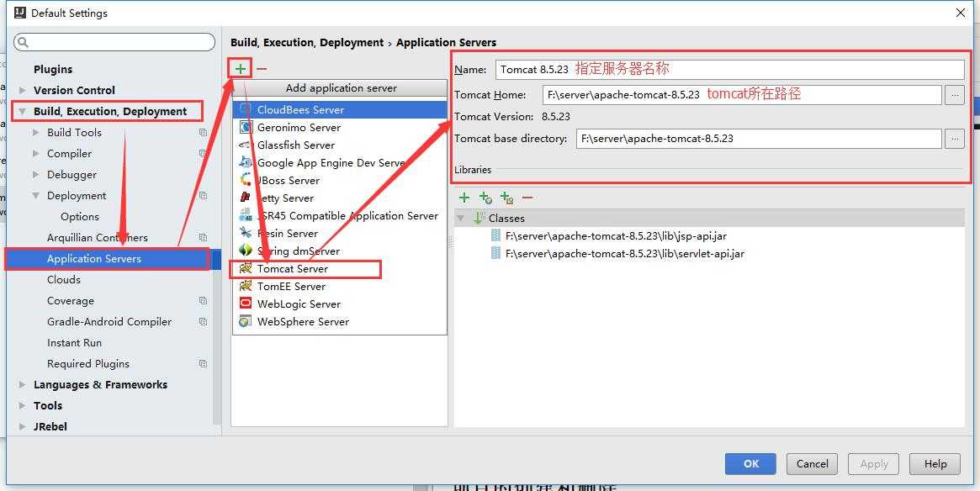Collapse Build, Execution, Deployment node
The width and height of the screenshot is (980, 491).
coord(23,112)
